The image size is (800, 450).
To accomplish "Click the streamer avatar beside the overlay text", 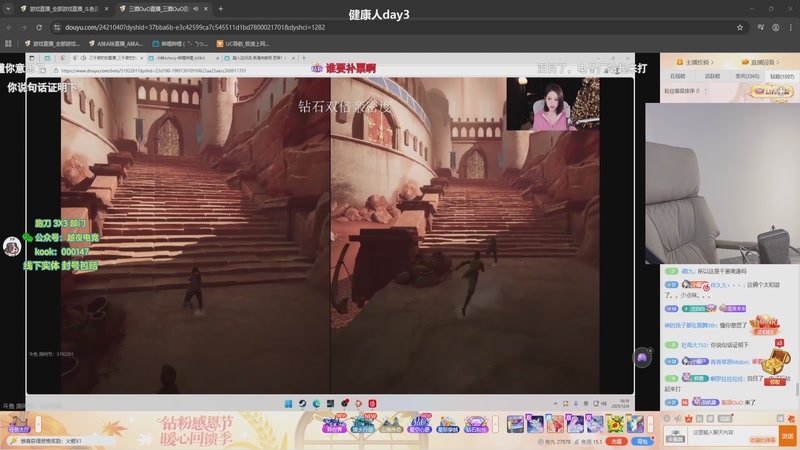I will point(12,246).
